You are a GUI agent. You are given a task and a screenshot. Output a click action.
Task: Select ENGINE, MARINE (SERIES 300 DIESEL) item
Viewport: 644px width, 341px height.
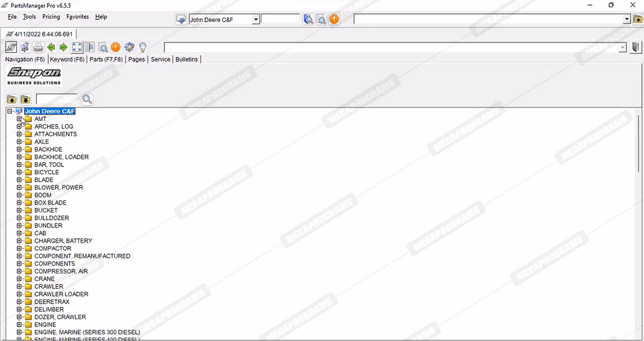pyautogui.click(x=87, y=332)
